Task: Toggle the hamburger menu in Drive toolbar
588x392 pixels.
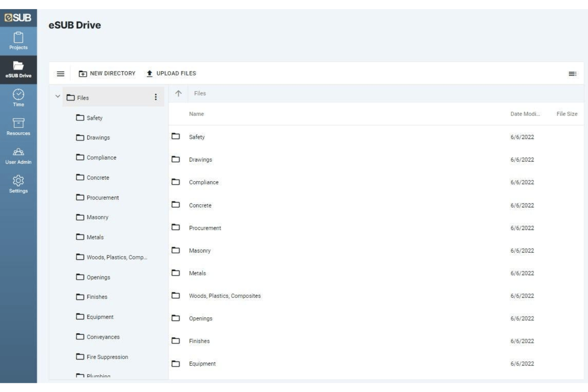Action: 60,73
